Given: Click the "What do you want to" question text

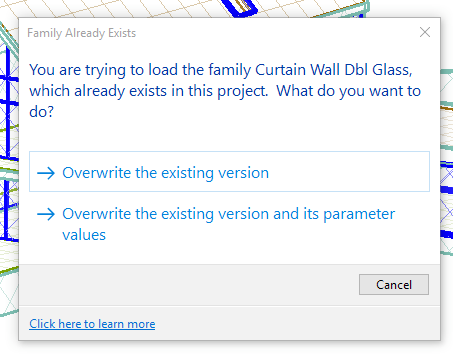Looking at the screenshot, I should (x=348, y=91).
